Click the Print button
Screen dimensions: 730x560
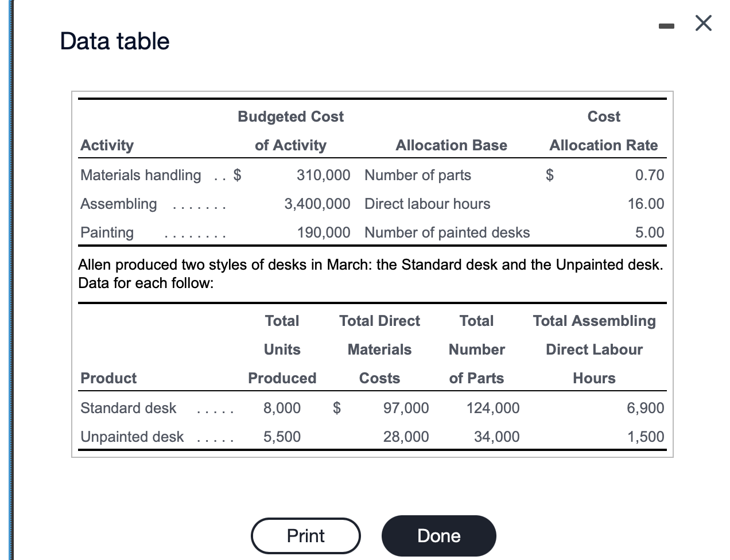pyautogui.click(x=305, y=535)
